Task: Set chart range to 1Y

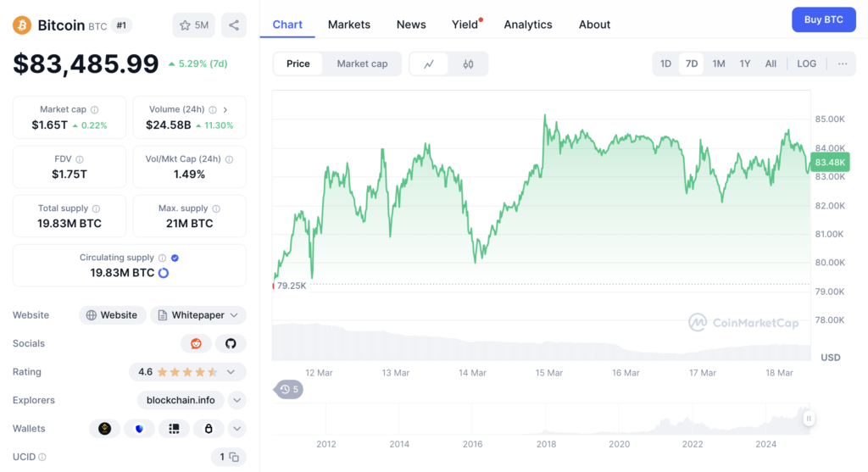Action: pyautogui.click(x=745, y=64)
